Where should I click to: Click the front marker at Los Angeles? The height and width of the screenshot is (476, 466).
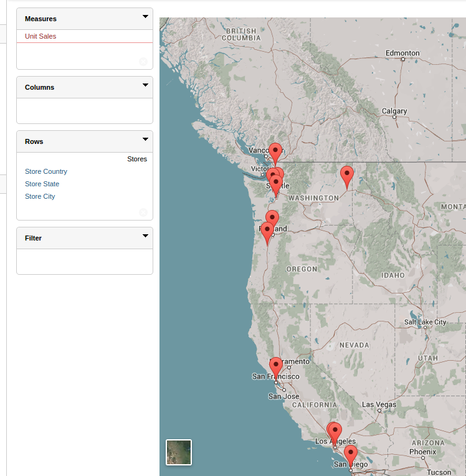pos(335,431)
